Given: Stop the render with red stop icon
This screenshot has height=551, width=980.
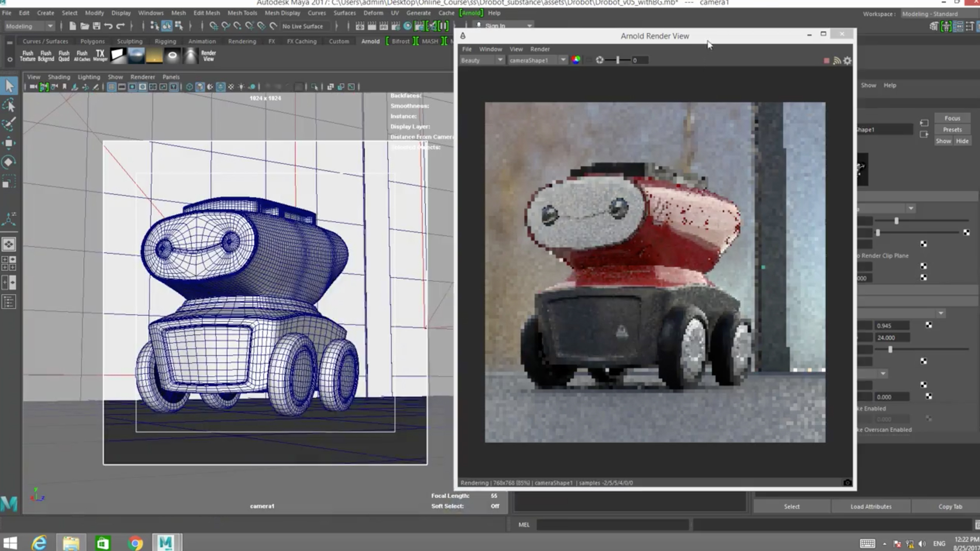Looking at the screenshot, I should coord(826,61).
